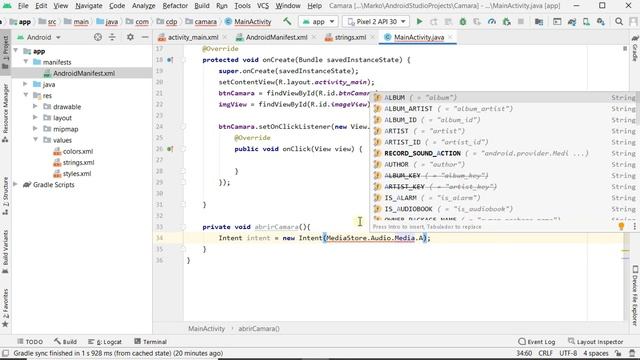Collapse the manifests folder
The height and width of the screenshot is (360, 640).
click(x=26, y=62)
